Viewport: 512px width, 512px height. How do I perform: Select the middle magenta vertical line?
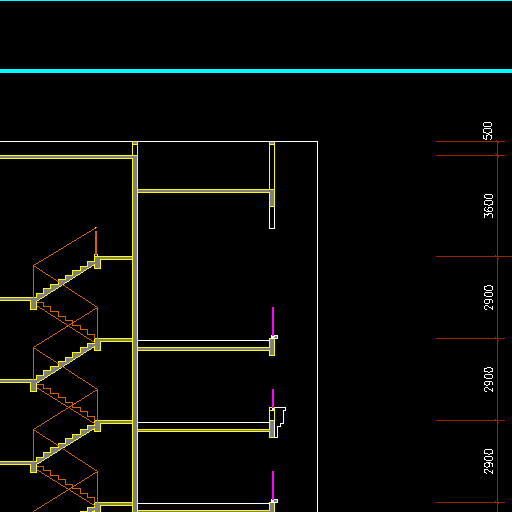point(273,398)
